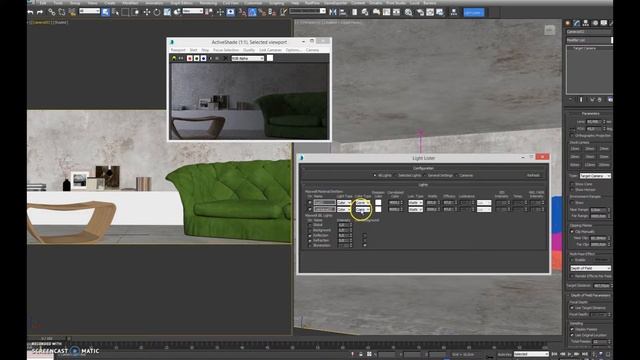Click the Pin Stack icon below modifier stack

point(571,100)
